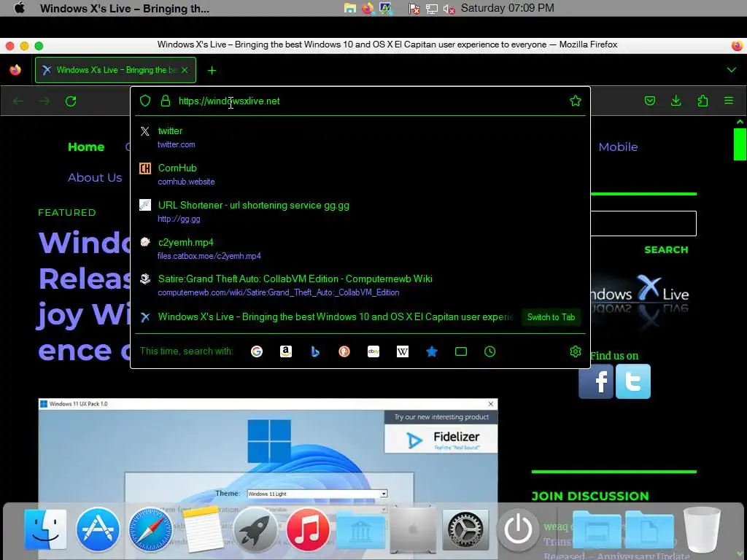Select the Grand Theft Auto CollabVM Wiki suggestion
Screen dimensions: 747x560
360,285
